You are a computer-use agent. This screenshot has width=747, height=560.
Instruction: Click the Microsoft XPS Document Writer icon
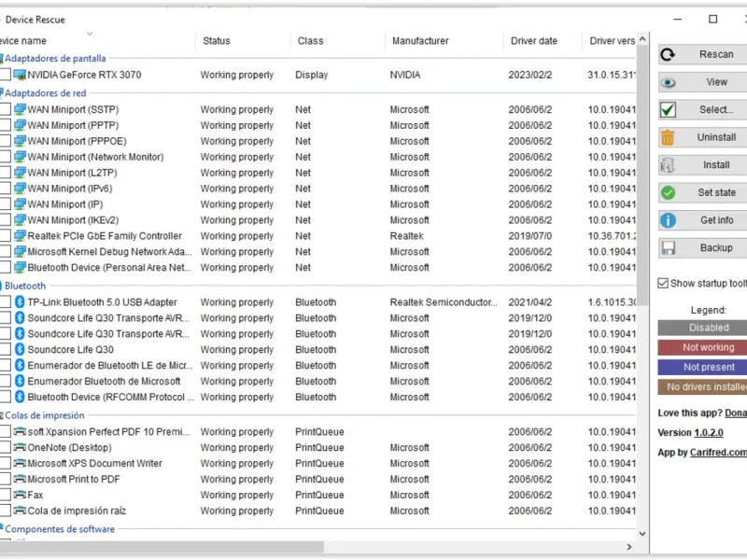pos(20,463)
